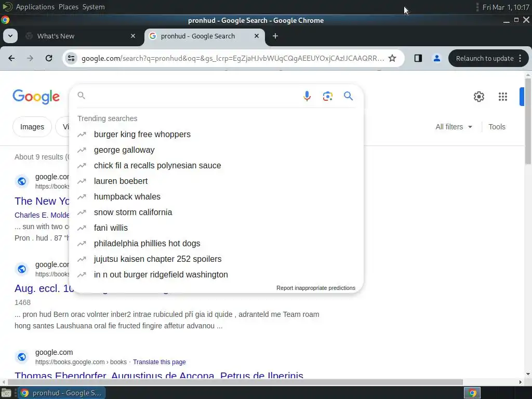This screenshot has width=532, height=399.
Task: Start voice search with microphone icon
Action: 307,96
